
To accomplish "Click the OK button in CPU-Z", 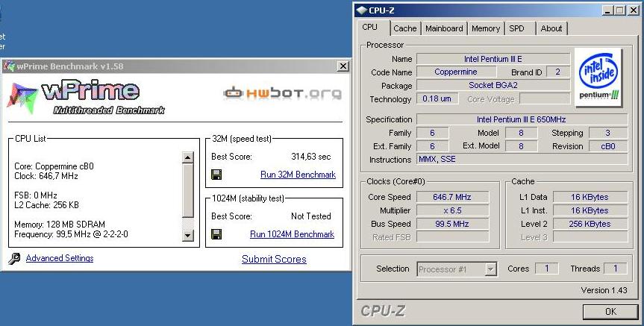I will [x=610, y=312].
